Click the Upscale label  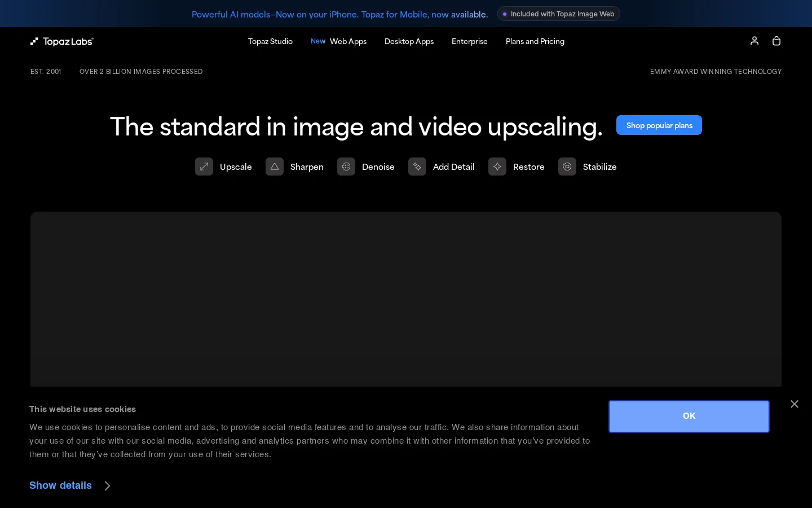[236, 167]
